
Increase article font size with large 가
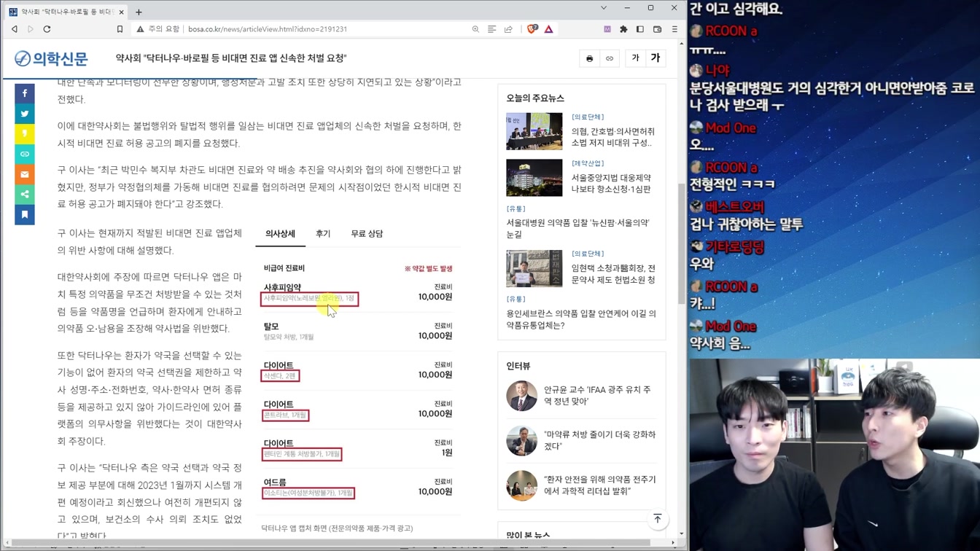click(x=655, y=58)
